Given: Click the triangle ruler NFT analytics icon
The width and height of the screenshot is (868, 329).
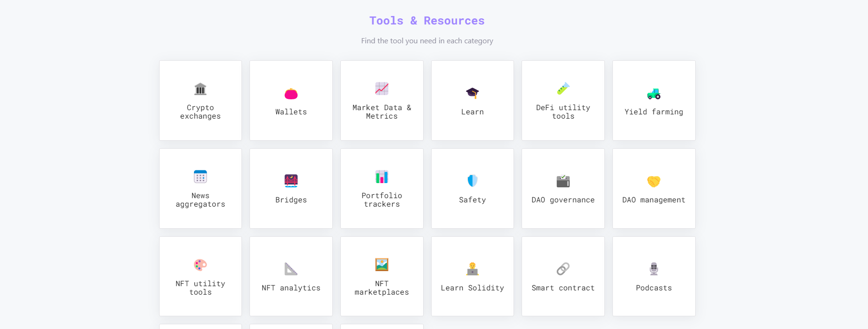Looking at the screenshot, I should (291, 269).
